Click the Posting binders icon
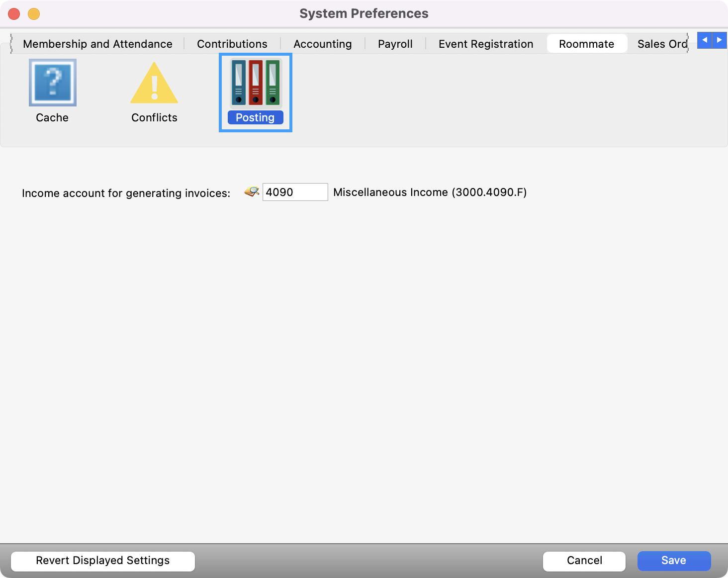 point(255,83)
